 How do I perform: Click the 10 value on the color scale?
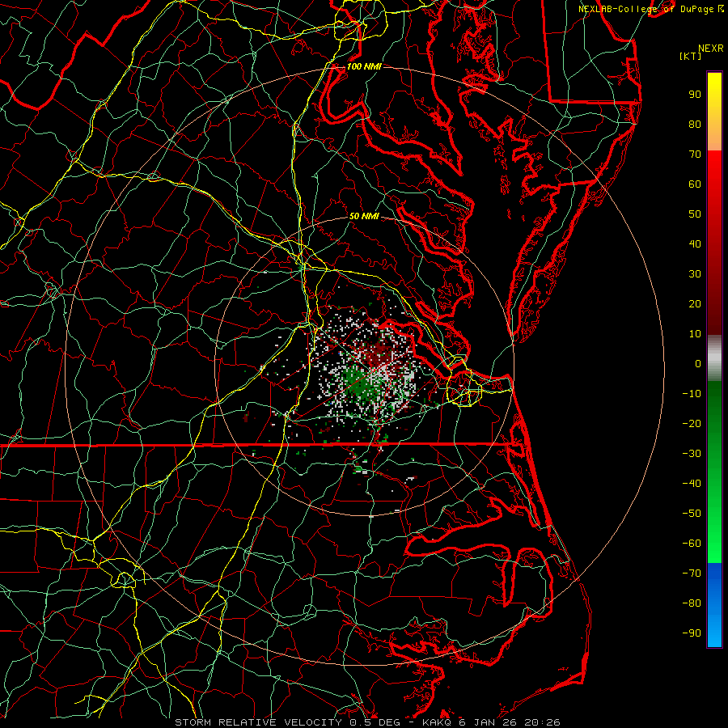pos(695,334)
